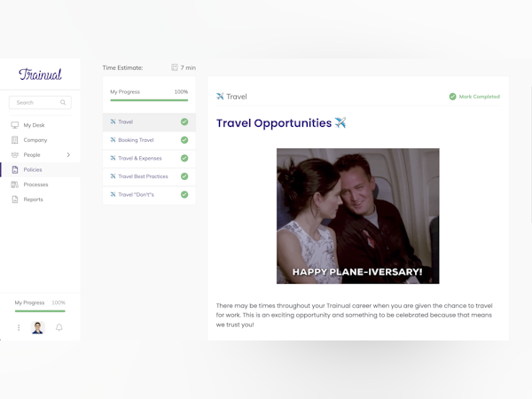Focus the Search input field
The height and width of the screenshot is (399, 532).
40,103
